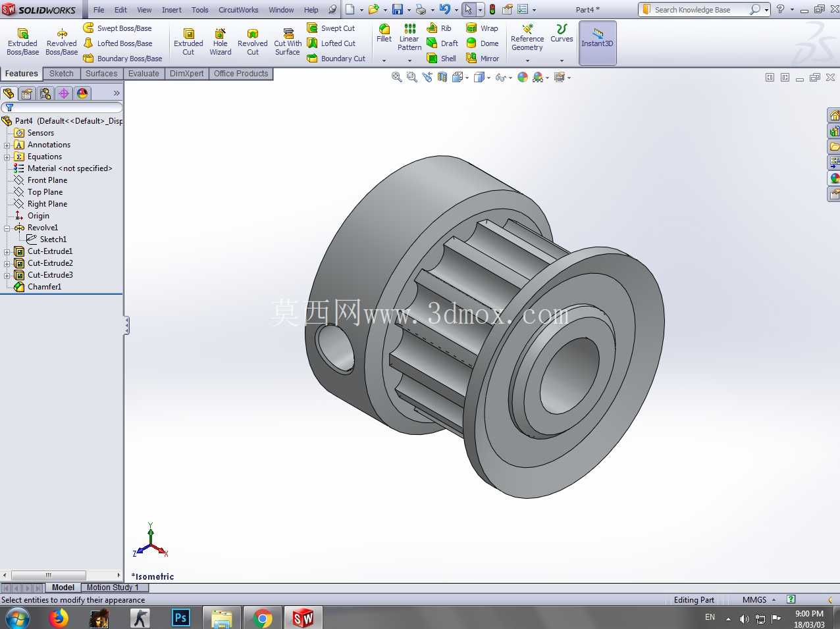The image size is (840, 629).
Task: Open the DimXpertManager tab
Action: tap(64, 93)
